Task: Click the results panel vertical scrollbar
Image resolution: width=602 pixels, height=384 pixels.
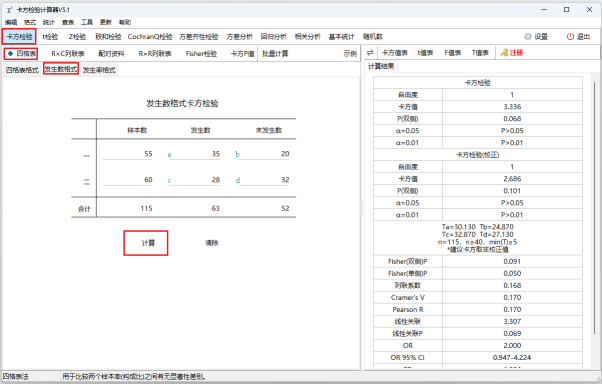Action: (595, 207)
